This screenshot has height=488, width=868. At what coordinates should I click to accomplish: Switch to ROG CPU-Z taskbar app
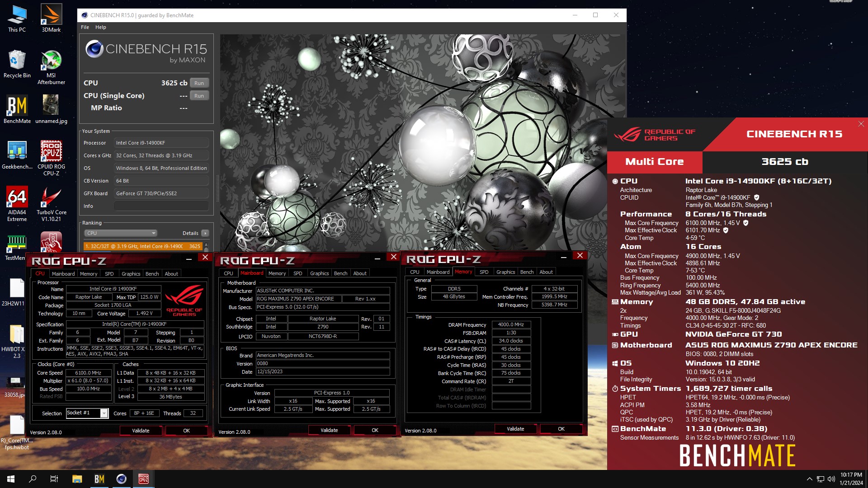(143, 479)
